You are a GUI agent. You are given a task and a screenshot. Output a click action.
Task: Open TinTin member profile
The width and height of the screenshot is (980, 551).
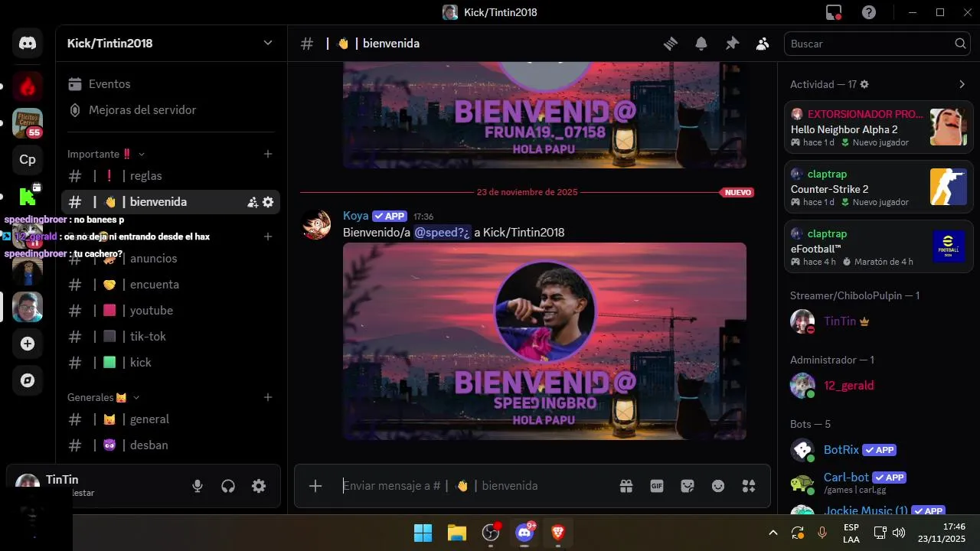(878, 321)
